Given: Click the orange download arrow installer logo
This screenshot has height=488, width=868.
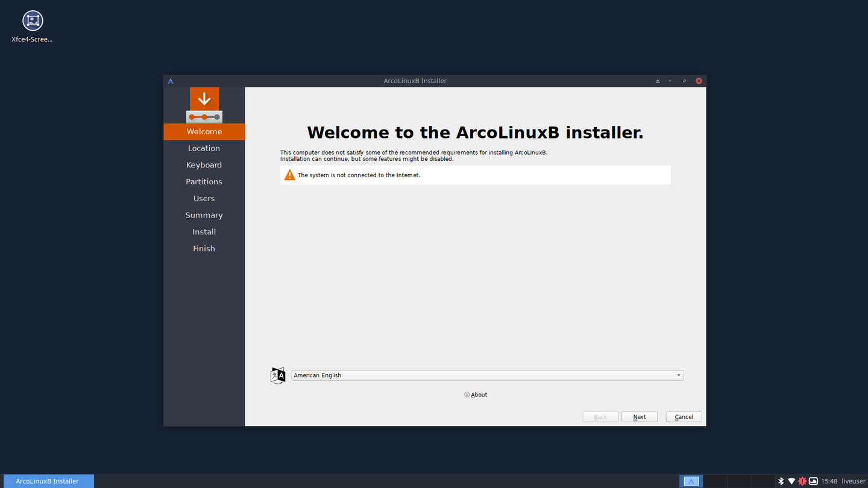Looking at the screenshot, I should click(204, 105).
